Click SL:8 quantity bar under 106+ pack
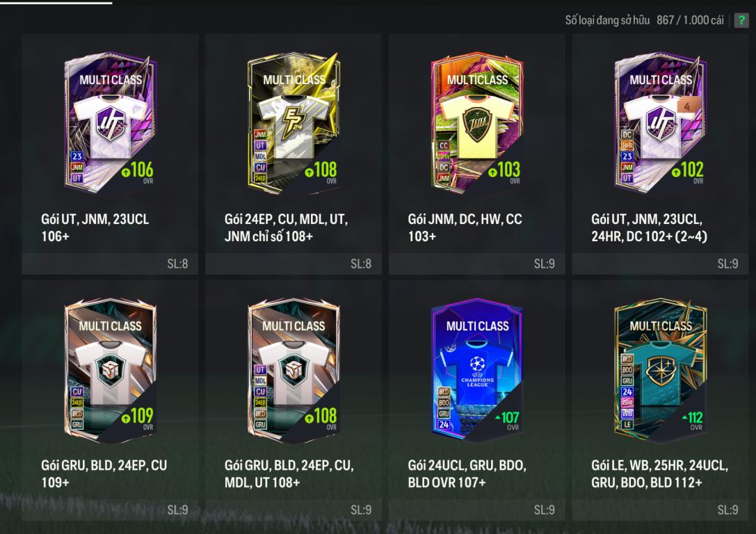 click(x=110, y=264)
